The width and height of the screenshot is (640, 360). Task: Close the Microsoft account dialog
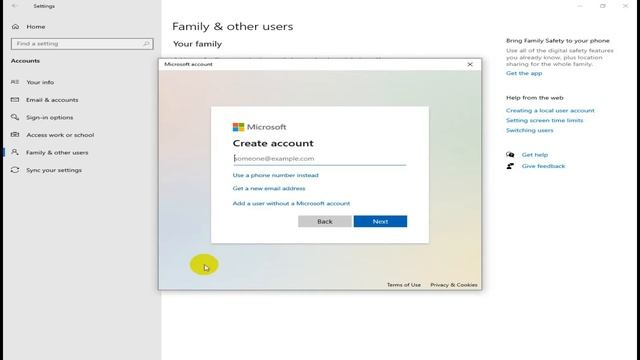point(470,64)
